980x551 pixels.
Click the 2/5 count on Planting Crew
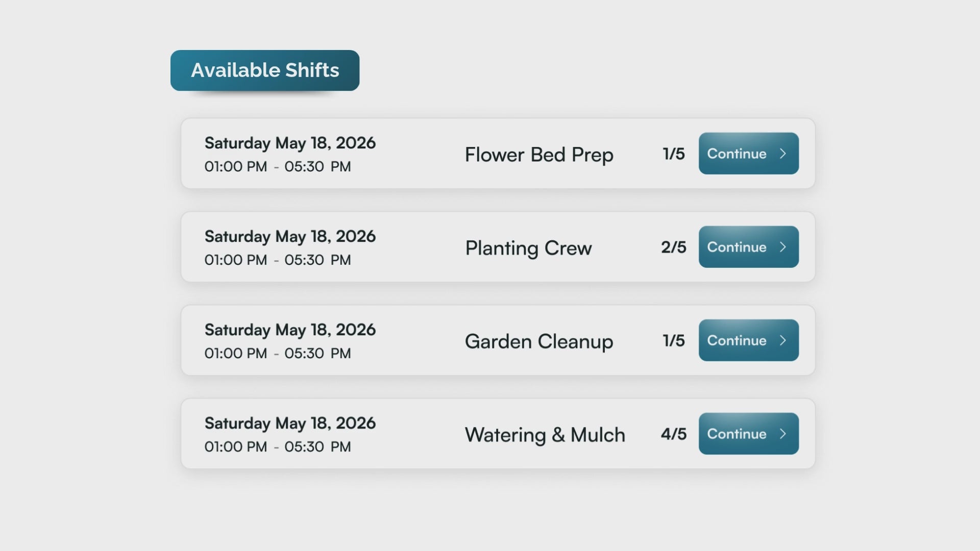click(x=673, y=247)
